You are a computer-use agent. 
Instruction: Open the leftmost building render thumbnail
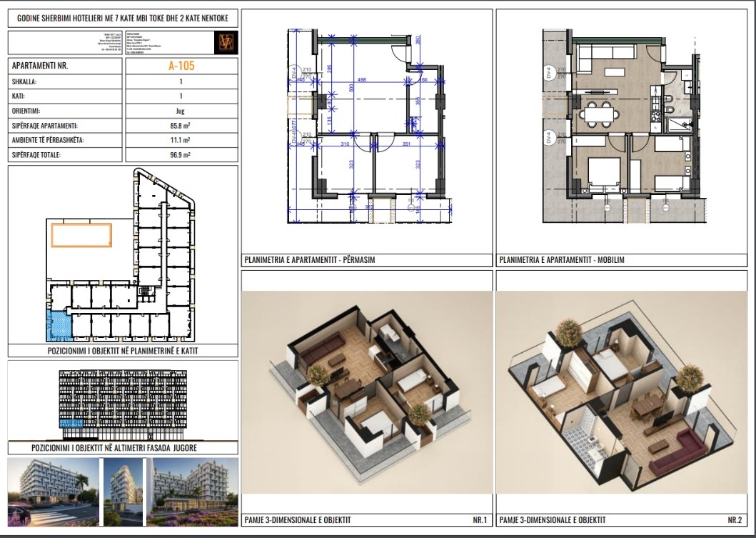(53, 492)
